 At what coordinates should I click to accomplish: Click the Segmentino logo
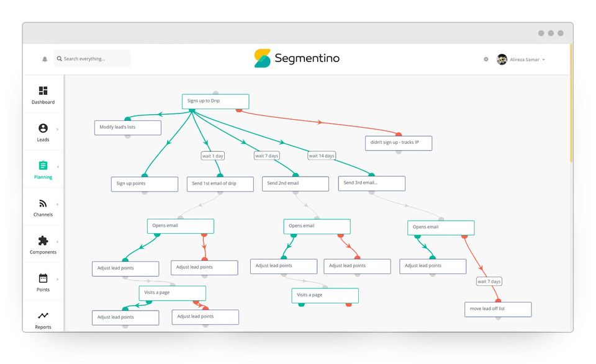(x=297, y=58)
